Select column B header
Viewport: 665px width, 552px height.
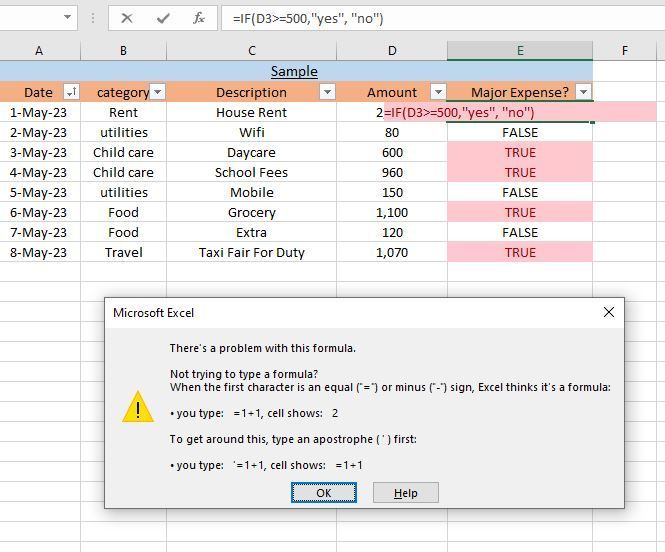123,51
